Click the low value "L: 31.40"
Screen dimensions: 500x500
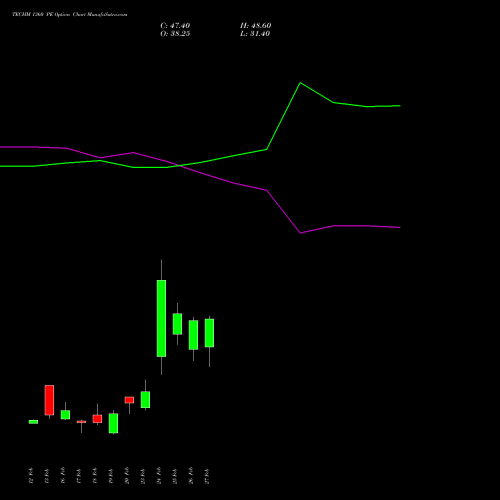(x=255, y=34)
